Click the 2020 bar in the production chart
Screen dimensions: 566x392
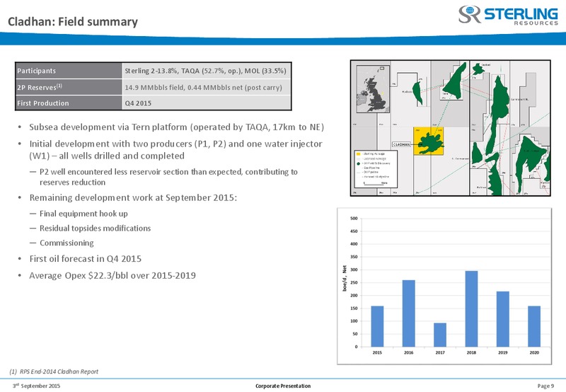tap(534, 326)
